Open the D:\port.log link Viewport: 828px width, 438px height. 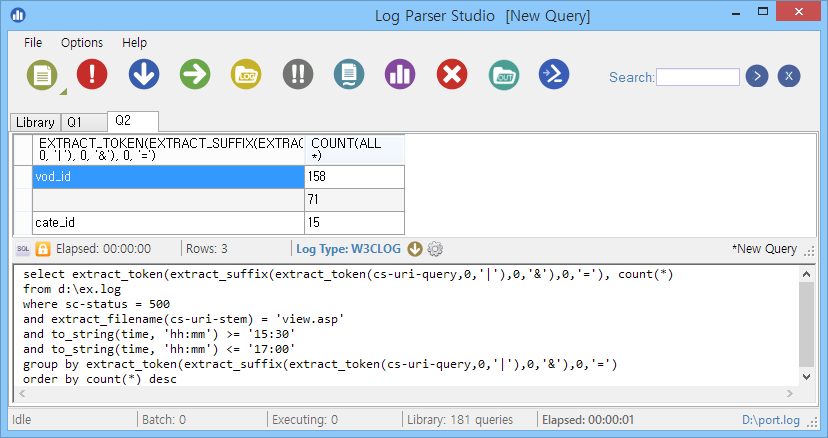pyautogui.click(x=770, y=420)
